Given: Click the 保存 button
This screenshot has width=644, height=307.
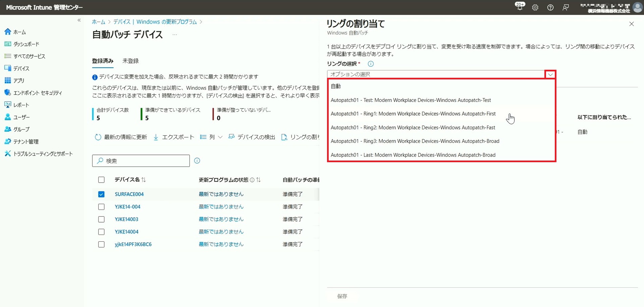Looking at the screenshot, I should point(342,296).
